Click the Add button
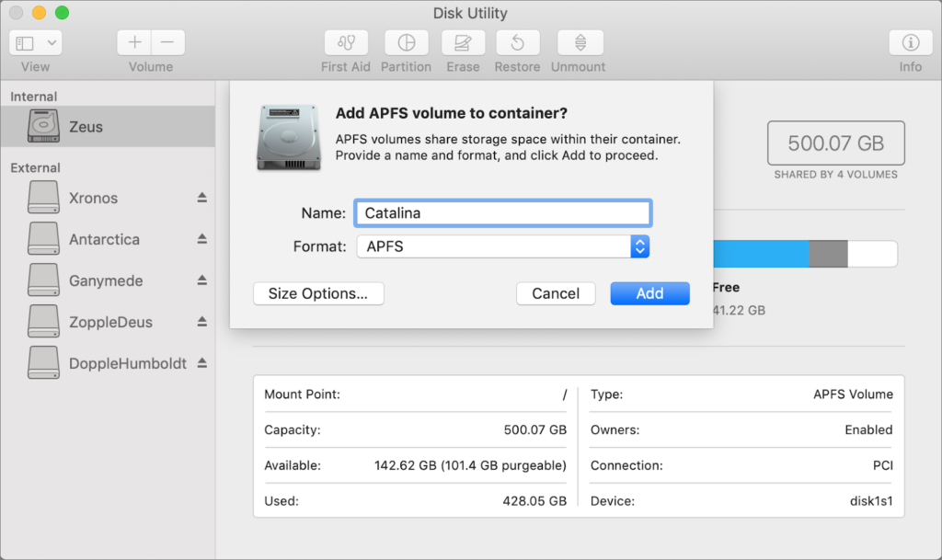The width and height of the screenshot is (942, 560). (649, 293)
